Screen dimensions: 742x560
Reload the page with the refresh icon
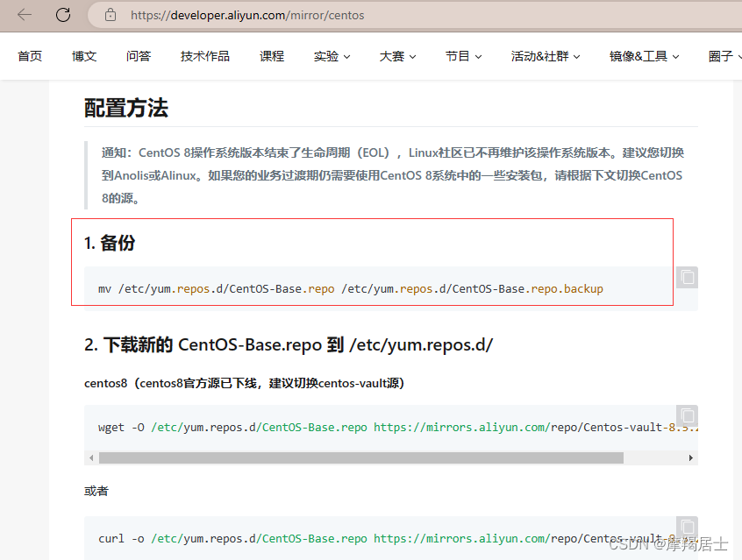pos(63,15)
